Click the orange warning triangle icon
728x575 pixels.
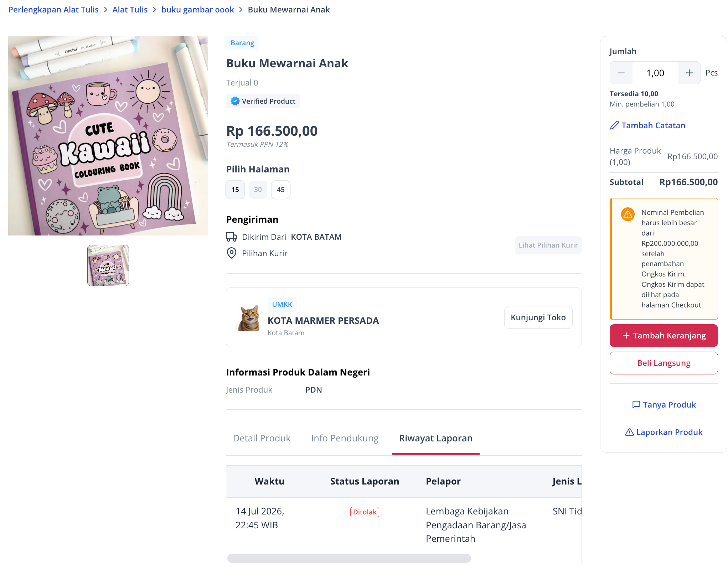(628, 214)
